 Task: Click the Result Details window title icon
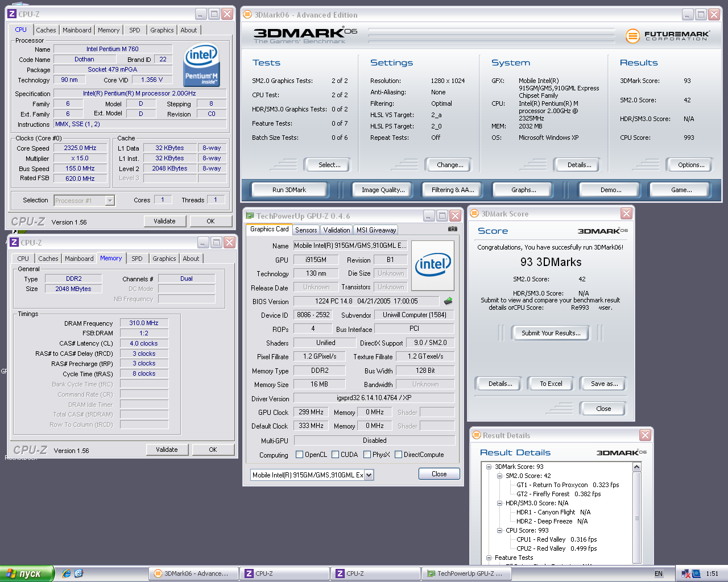477,435
